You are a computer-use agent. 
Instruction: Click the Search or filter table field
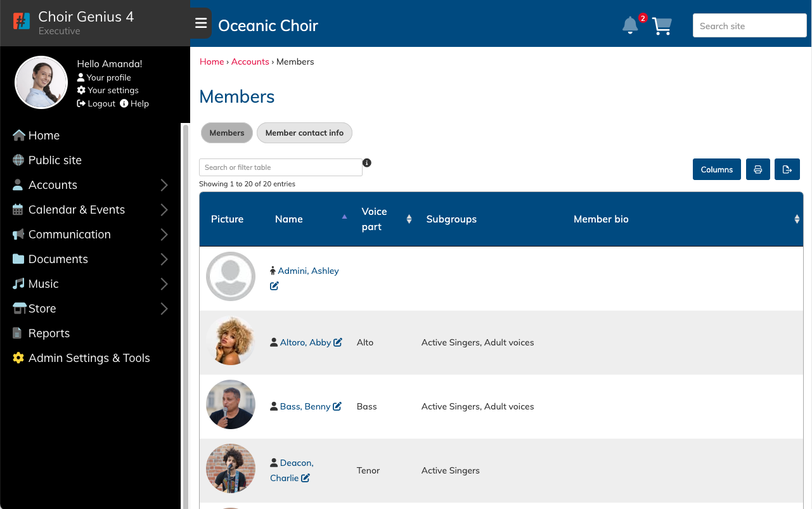pyautogui.click(x=281, y=167)
